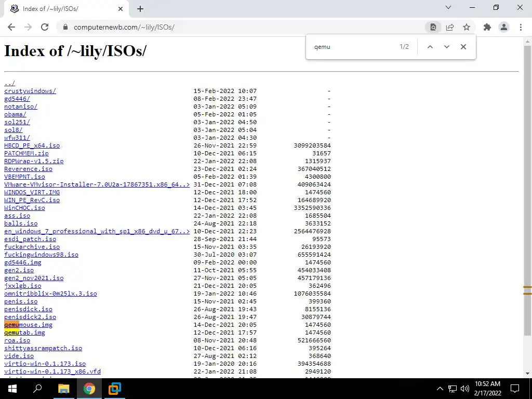
Task: Download jxxlgb.iso
Action: (23, 286)
